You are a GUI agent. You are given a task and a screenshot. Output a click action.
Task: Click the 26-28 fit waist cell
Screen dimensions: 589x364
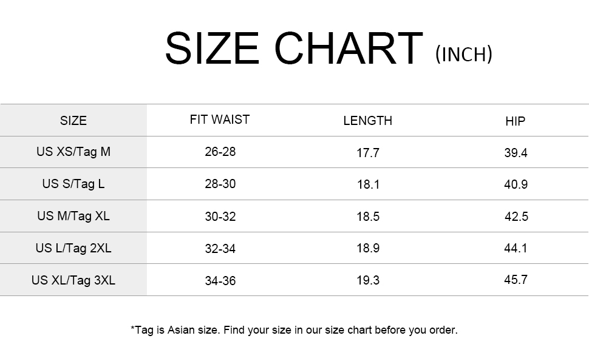tap(220, 152)
